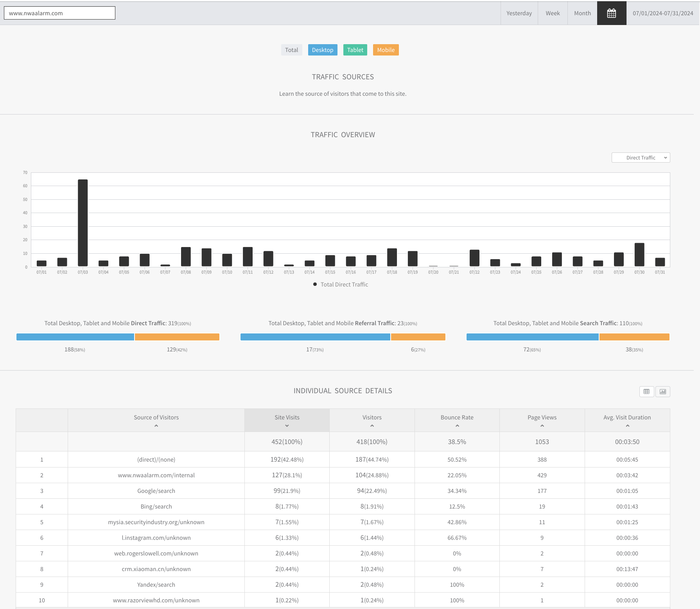This screenshot has height=609, width=700.
Task: Click the 07/03 traffic bar
Action: coord(83,223)
